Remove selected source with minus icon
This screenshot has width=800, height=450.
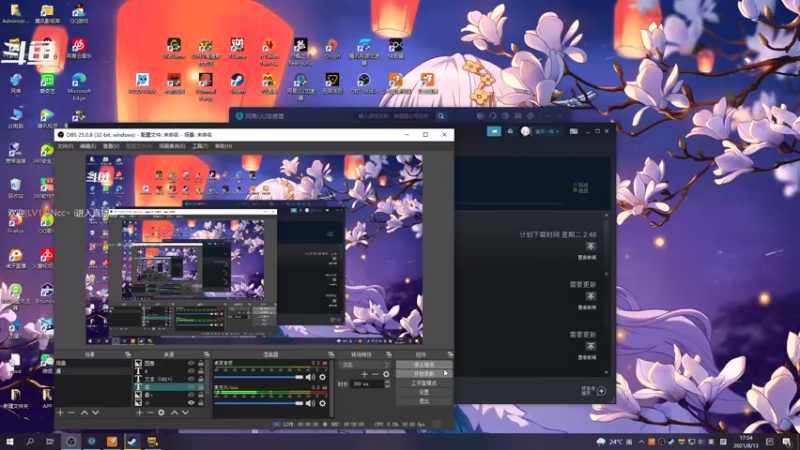pyautogui.click(x=150, y=412)
